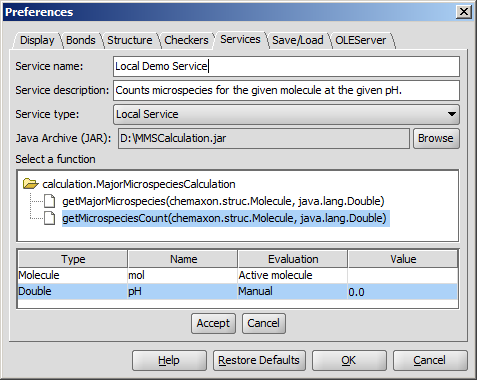This screenshot has width=477, height=380.
Task: Open the Checkers tab
Action: coord(186,40)
